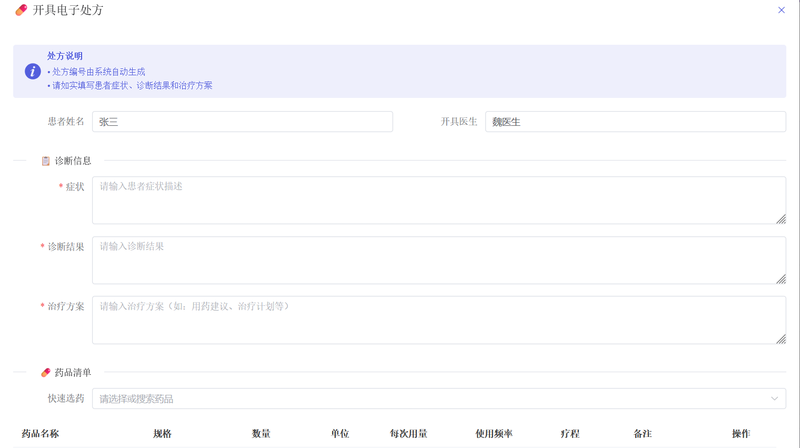
Task: Close the 开具电子处方 dialog
Action: coord(781,10)
